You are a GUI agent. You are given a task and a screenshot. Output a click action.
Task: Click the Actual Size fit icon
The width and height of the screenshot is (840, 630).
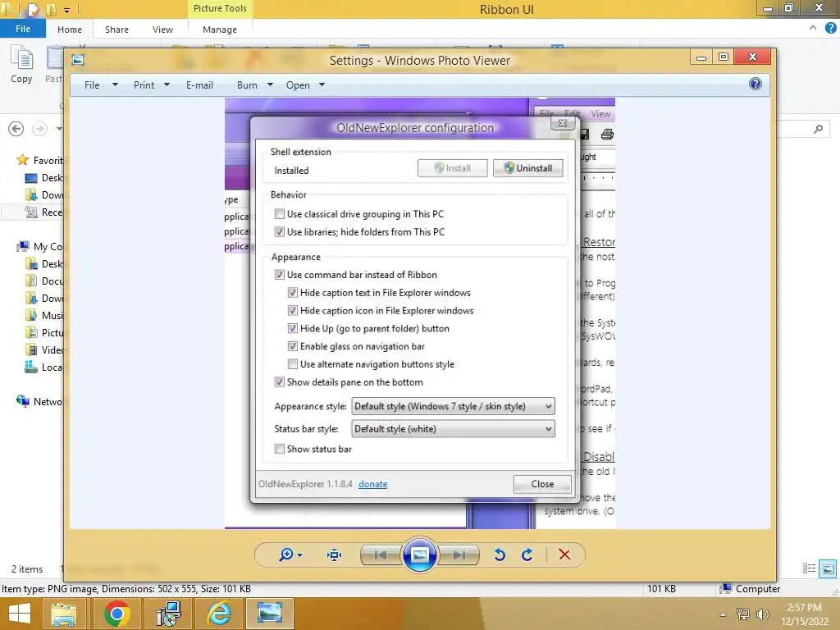coord(335,555)
